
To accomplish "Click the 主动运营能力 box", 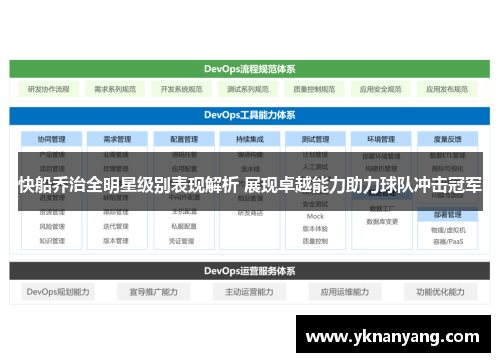I will [249, 292].
